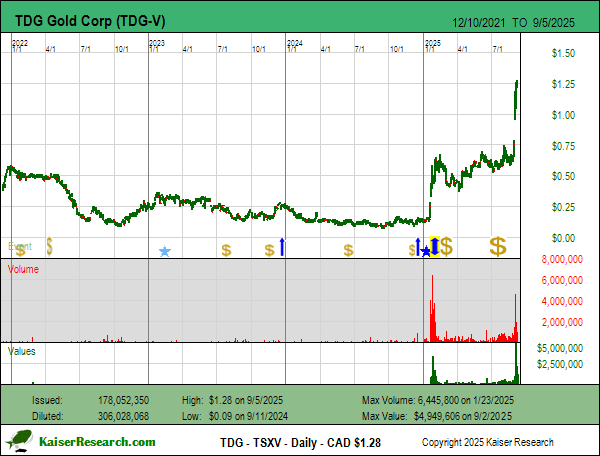
Task: Select the blue up arrow marker before January 2024
Action: [x=282, y=247]
